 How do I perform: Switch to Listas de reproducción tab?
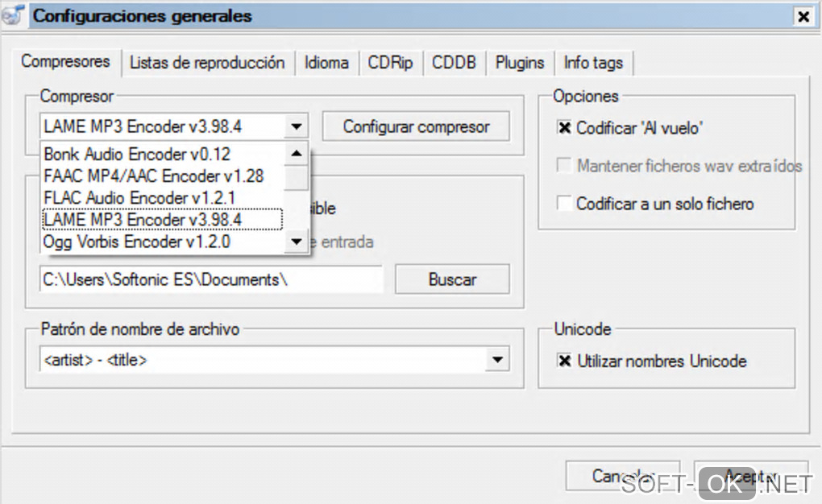(x=207, y=63)
